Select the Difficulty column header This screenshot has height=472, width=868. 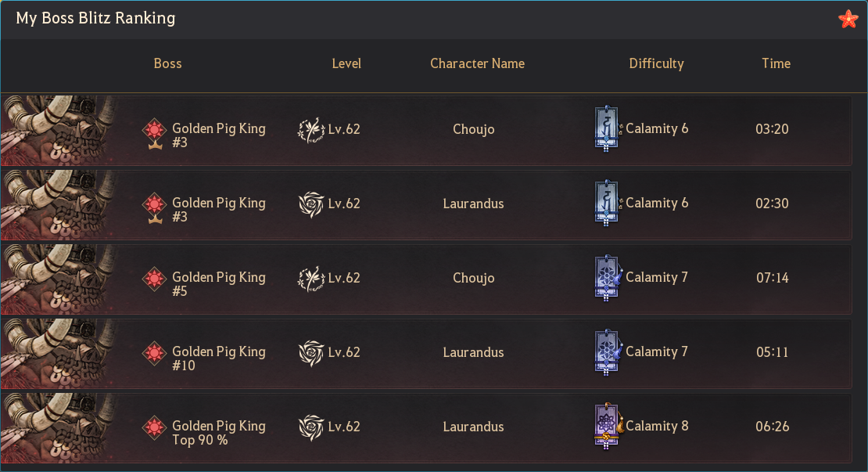coord(657,63)
